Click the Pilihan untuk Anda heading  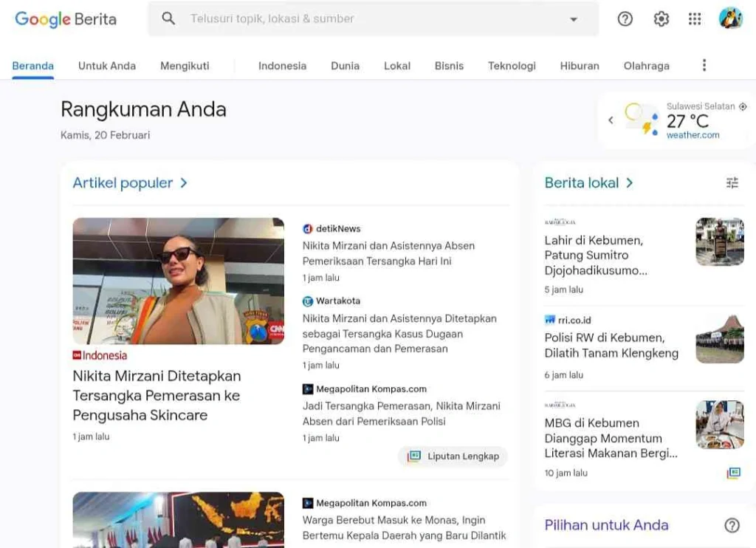(x=606, y=525)
